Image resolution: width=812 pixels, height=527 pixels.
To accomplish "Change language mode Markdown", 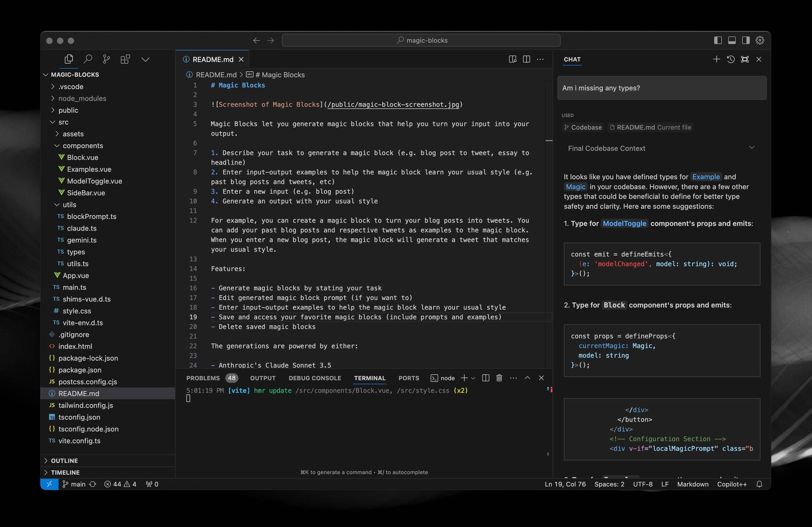I will pos(693,484).
